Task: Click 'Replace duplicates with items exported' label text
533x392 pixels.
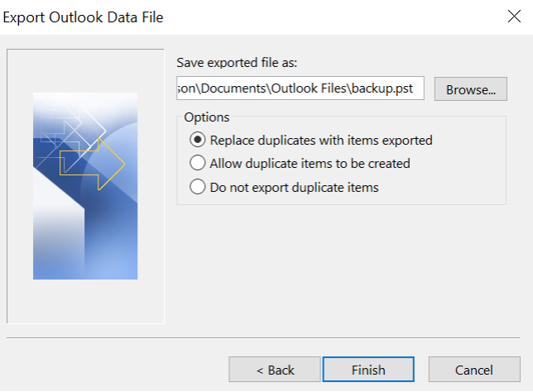Action: pos(321,140)
